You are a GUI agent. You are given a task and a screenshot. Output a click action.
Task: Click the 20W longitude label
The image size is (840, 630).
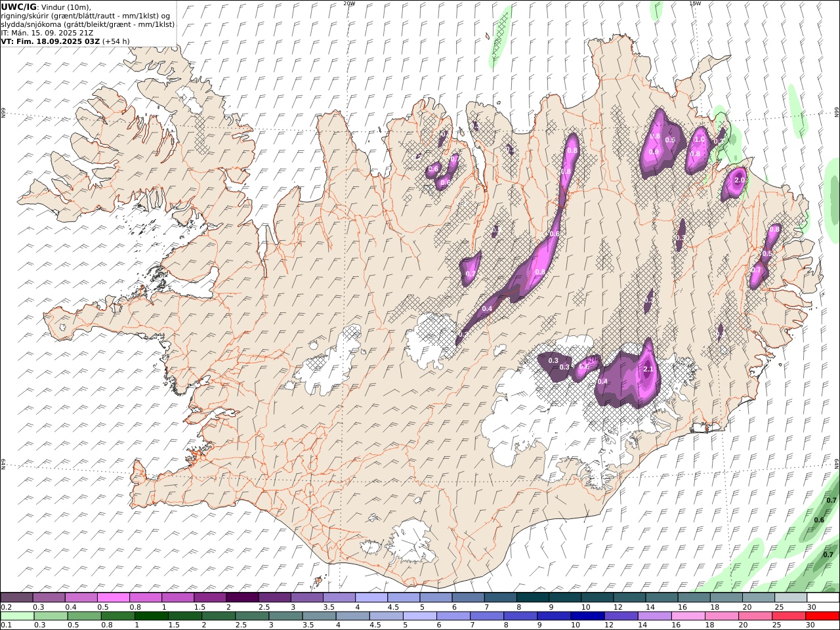349,3
